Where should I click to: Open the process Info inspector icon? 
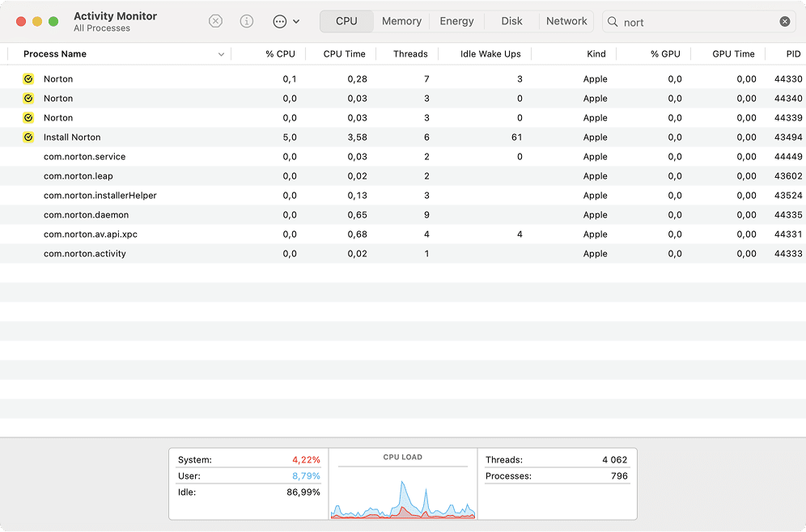point(247,21)
